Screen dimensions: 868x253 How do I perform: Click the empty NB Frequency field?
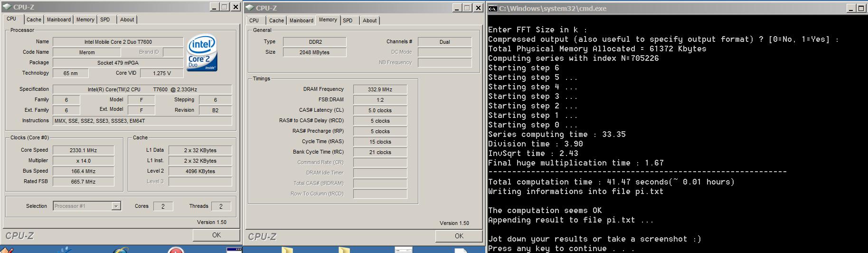[444, 63]
